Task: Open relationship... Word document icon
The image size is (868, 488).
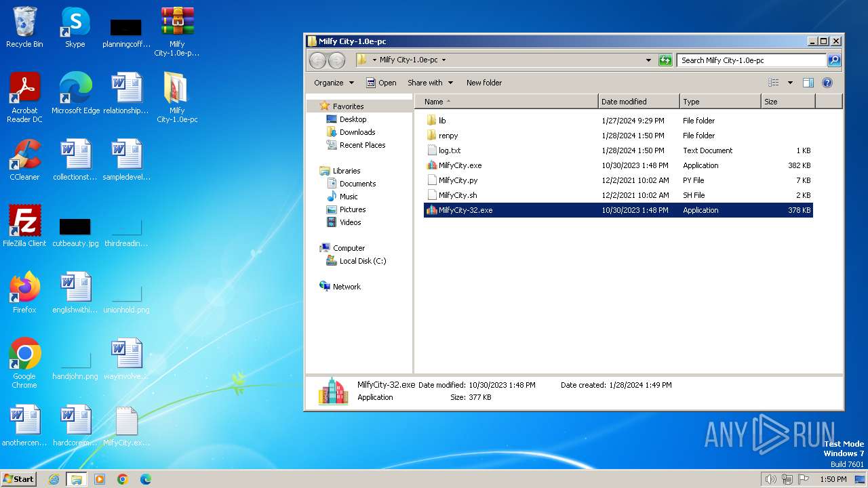Action: [x=126, y=94]
